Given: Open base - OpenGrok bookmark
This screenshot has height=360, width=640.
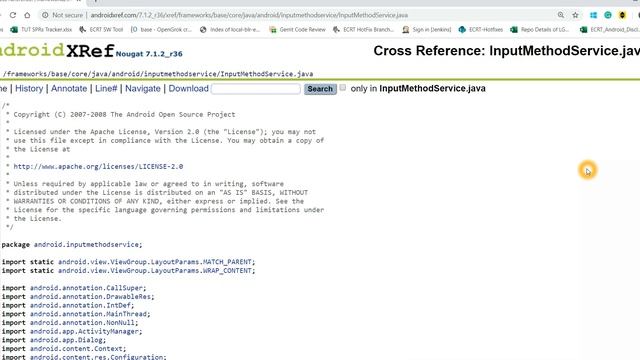Looking at the screenshot, I should [x=161, y=29].
